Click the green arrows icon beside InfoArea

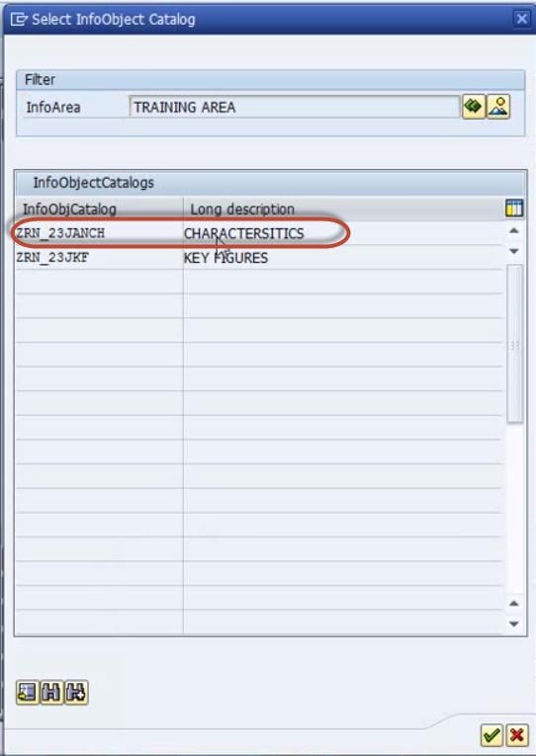click(474, 107)
